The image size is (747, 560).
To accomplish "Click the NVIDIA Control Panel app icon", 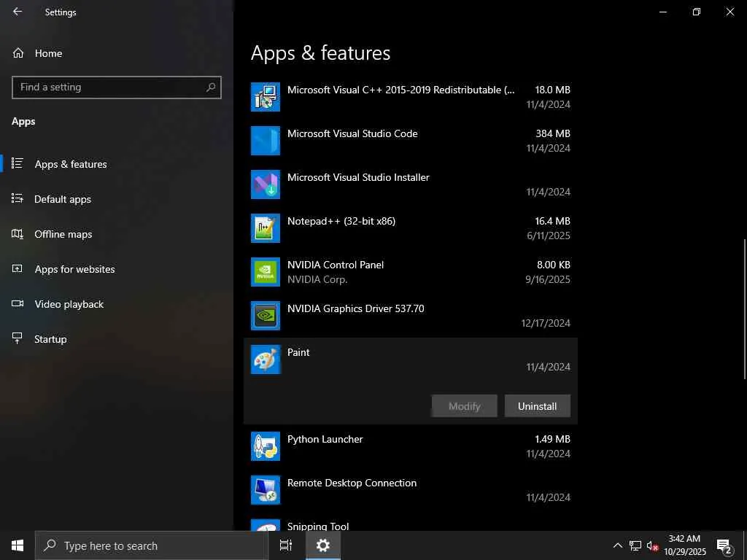I will point(266,272).
